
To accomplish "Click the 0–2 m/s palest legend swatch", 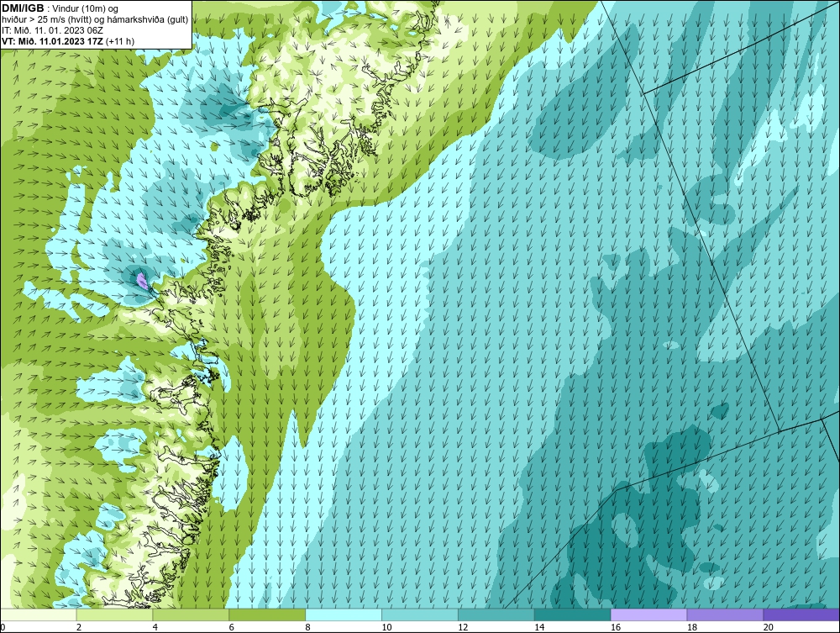I will click(39, 615).
